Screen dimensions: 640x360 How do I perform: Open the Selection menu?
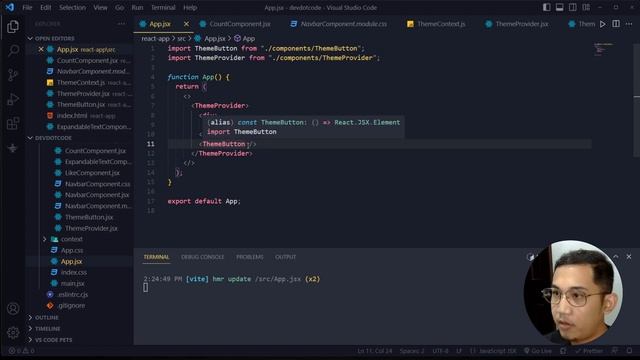(72, 7)
